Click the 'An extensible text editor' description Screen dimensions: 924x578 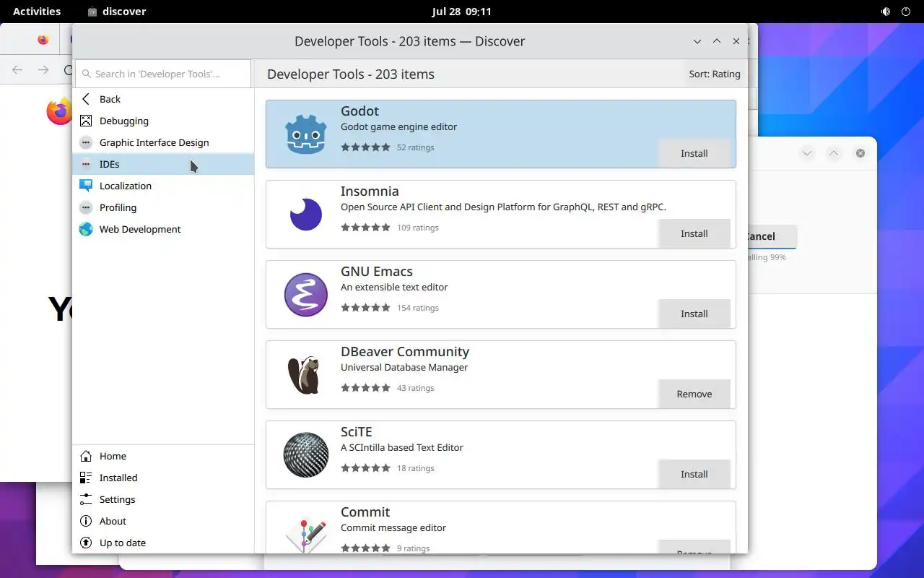click(x=394, y=287)
